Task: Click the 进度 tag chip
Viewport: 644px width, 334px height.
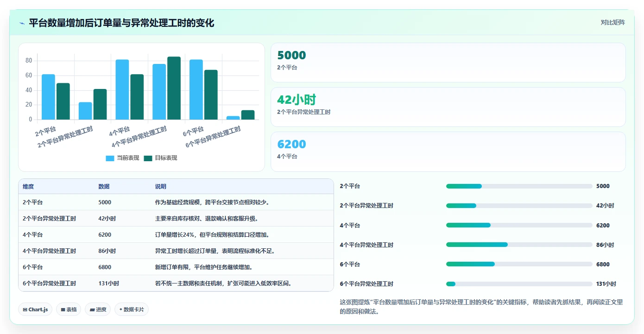Action: (x=98, y=309)
